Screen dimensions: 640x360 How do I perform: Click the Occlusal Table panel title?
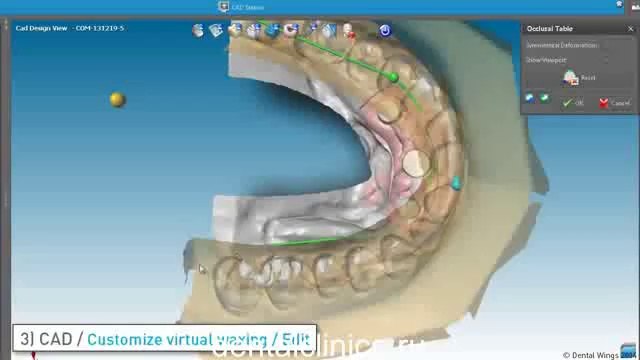pyautogui.click(x=549, y=29)
